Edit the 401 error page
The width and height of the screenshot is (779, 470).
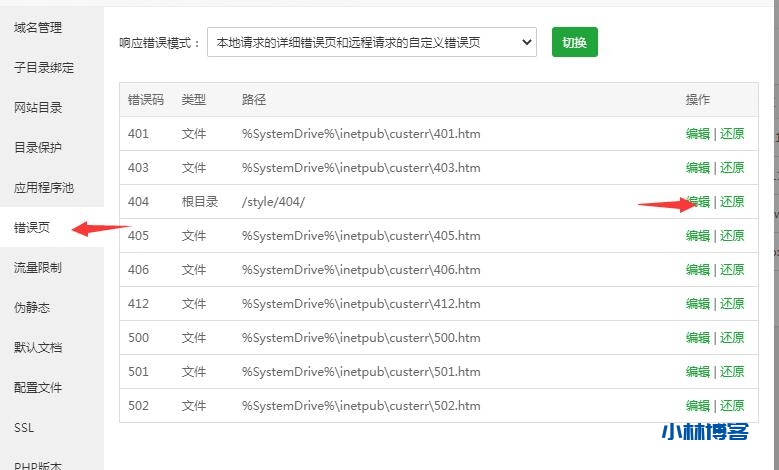click(697, 134)
